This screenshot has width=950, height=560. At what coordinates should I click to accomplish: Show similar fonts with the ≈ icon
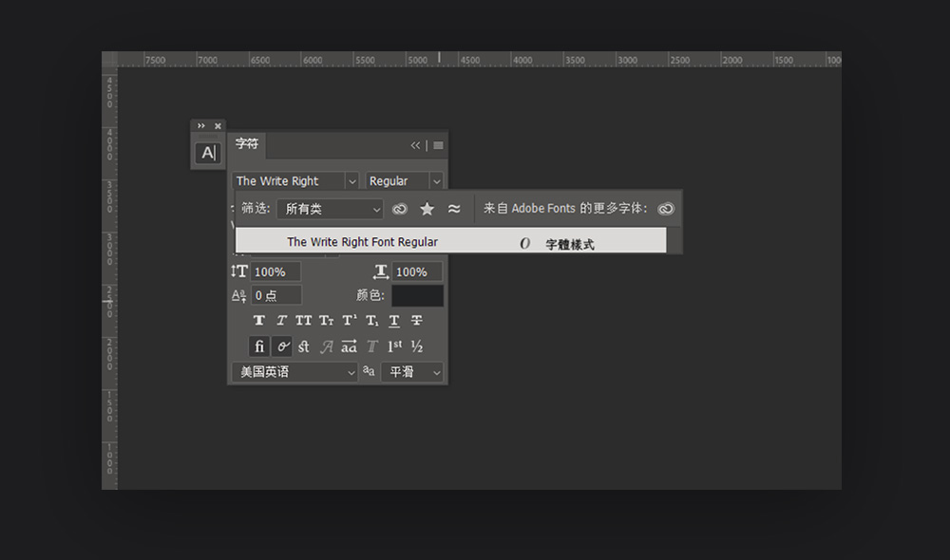[454, 209]
